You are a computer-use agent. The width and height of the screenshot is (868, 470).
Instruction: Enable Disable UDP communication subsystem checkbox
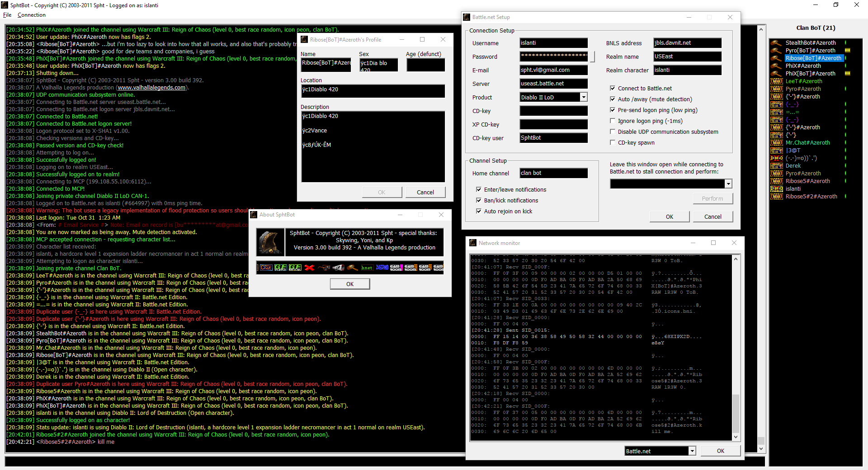tap(613, 132)
